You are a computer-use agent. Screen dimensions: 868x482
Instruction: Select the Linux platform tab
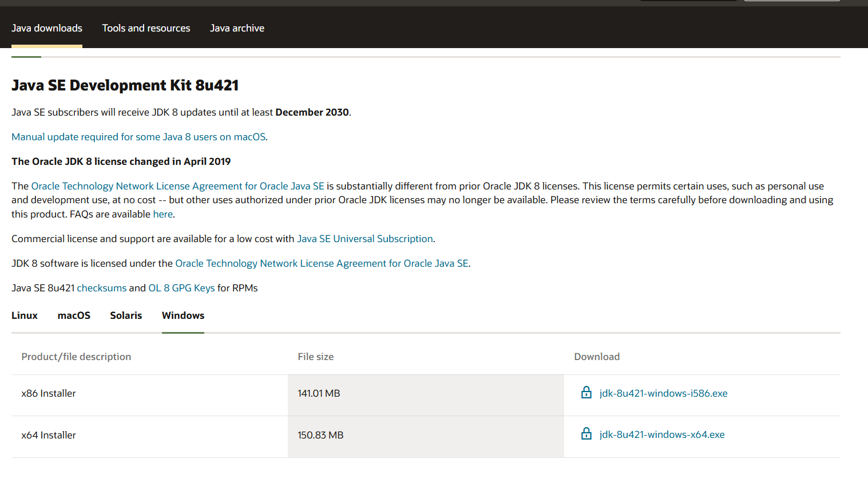(25, 315)
